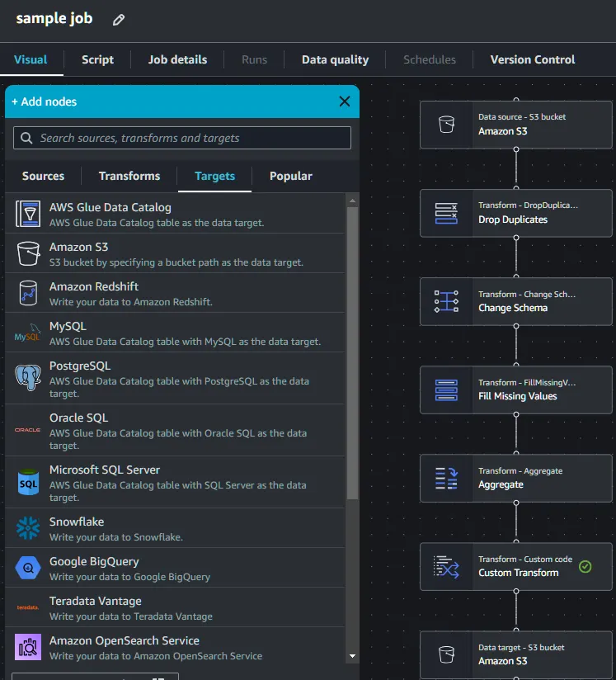Select the Custom Transform node
616x680 pixels.
pos(516,567)
